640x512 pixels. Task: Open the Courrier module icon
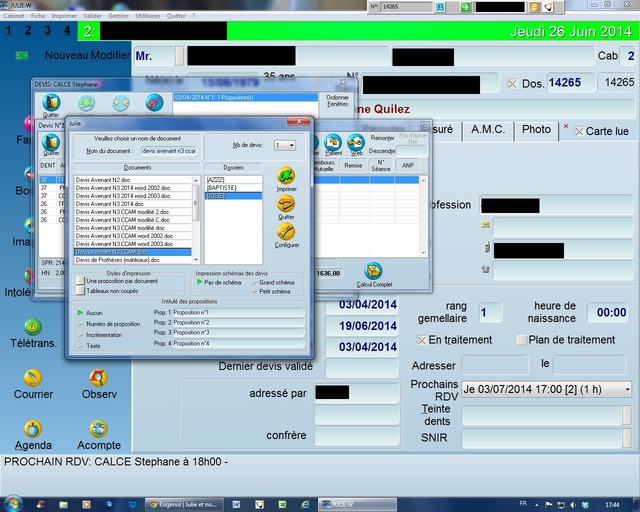(x=33, y=378)
